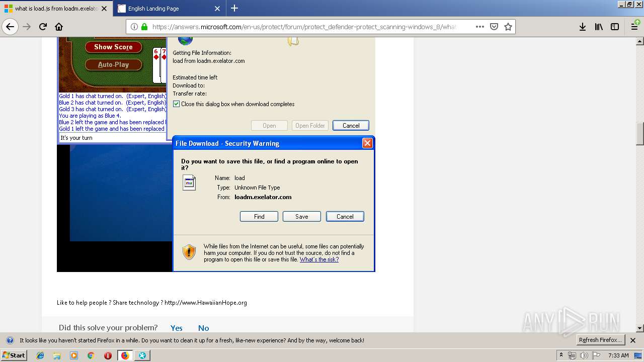Launch Internet Explorer from the taskbar
This screenshot has height=362, width=644.
point(40,355)
